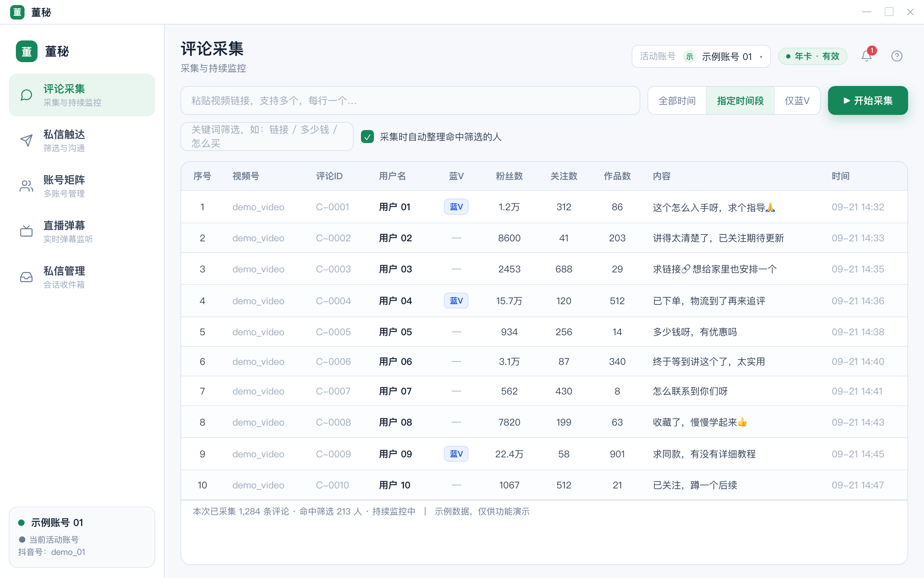Click the 时间 column header
Viewport: 924px width, 578px height.
point(840,176)
